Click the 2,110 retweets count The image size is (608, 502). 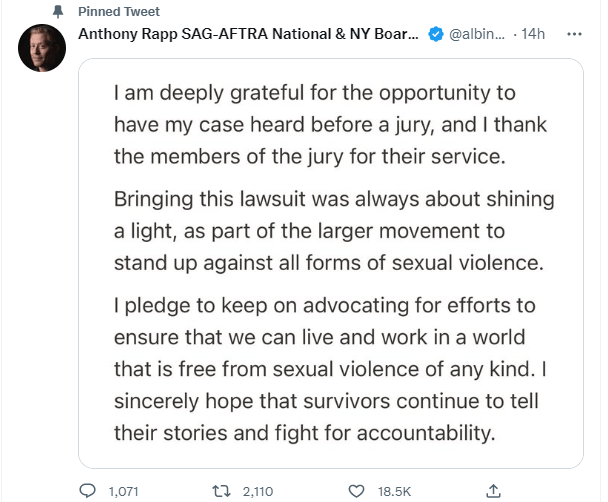pos(261,490)
